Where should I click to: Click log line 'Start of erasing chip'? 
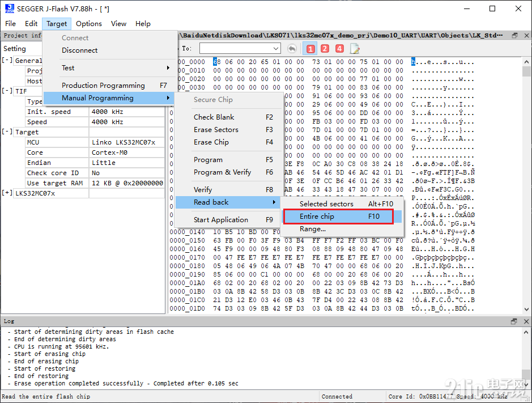(49, 354)
